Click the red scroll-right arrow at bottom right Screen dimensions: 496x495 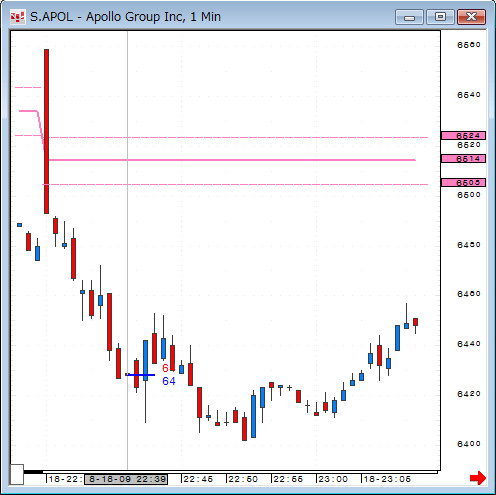(478, 478)
